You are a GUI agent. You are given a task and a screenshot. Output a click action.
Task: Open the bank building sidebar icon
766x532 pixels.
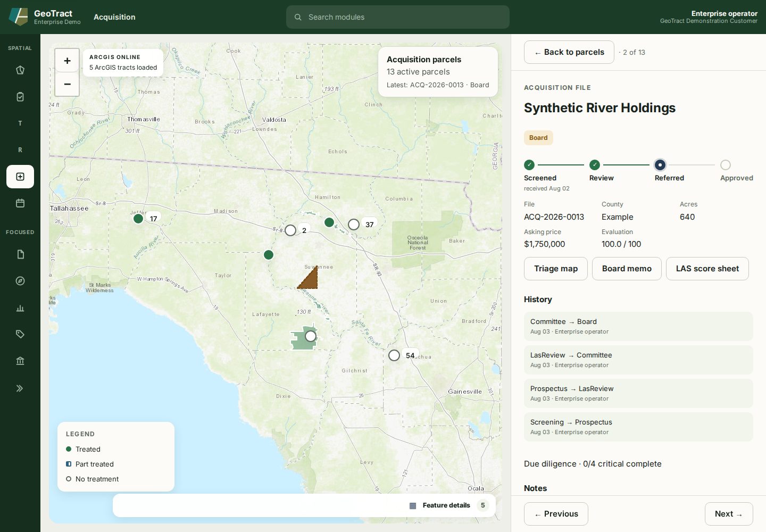(20, 361)
